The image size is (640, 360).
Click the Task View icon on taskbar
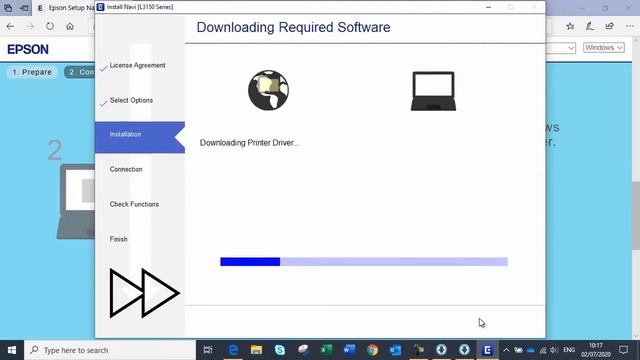click(x=208, y=350)
